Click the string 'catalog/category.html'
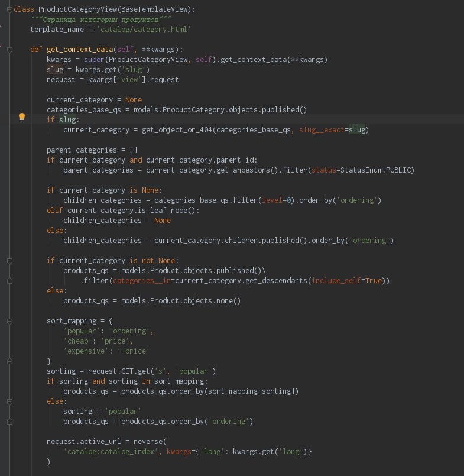The height and width of the screenshot is (476, 464). pyautogui.click(x=144, y=30)
